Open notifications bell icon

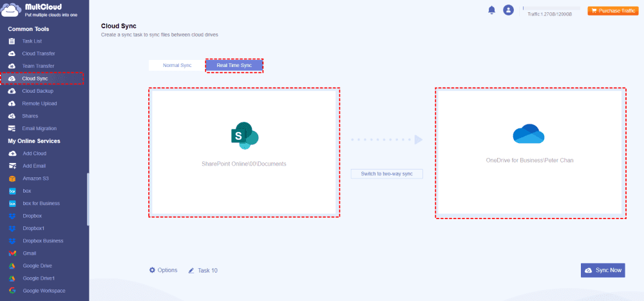pos(491,10)
